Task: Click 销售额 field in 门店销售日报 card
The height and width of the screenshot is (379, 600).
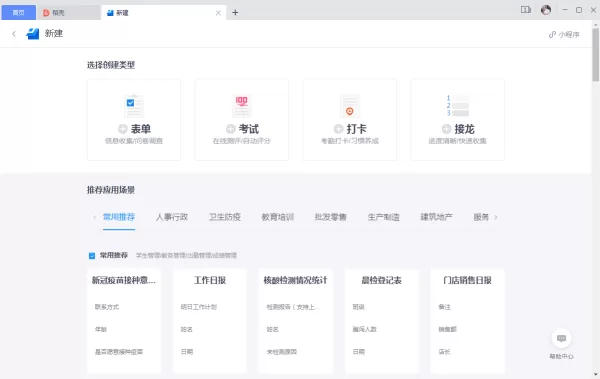Action: coord(448,329)
